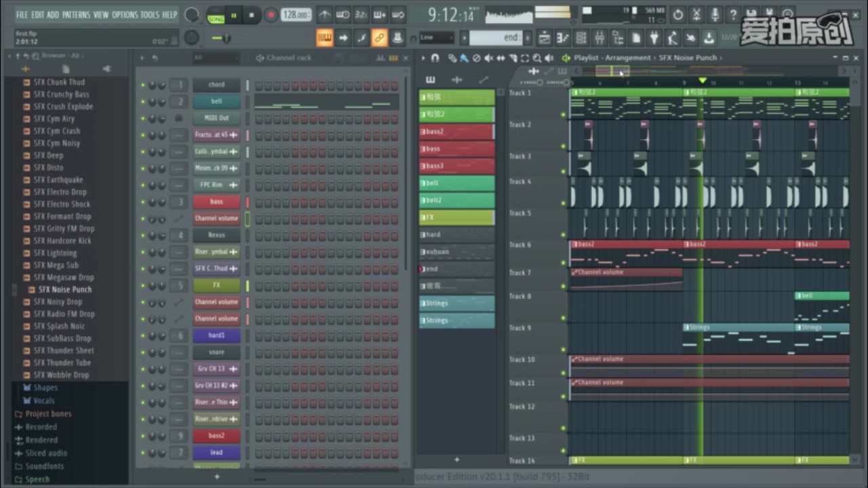This screenshot has width=868, height=488.
Task: Click the Nexus channel button
Action: point(216,236)
